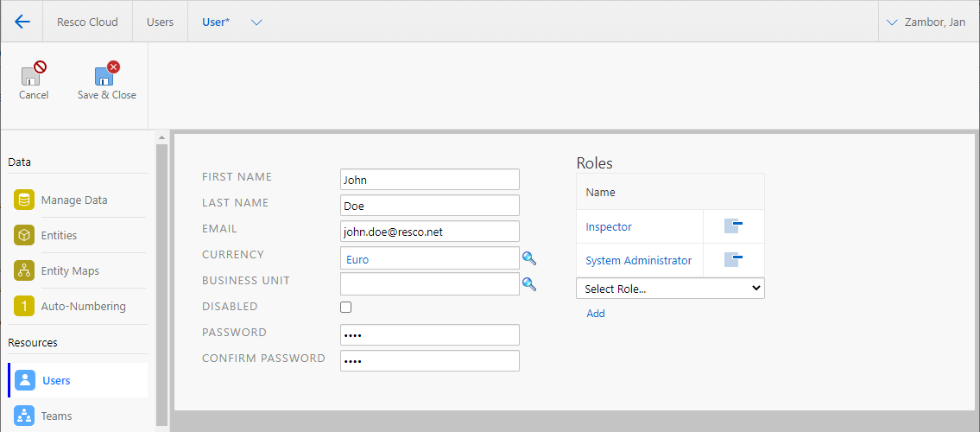Click the First Name input field
This screenshot has height=432, width=980.
pos(430,180)
